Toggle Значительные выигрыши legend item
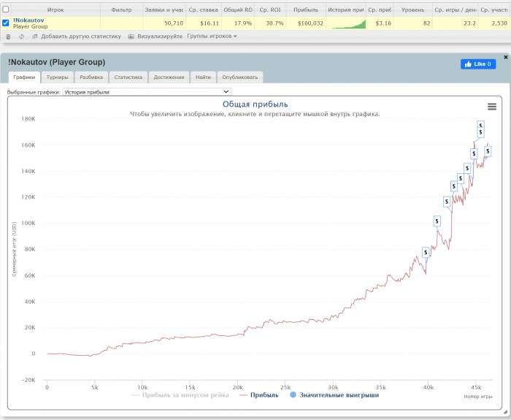The image size is (511, 420). coord(334,395)
